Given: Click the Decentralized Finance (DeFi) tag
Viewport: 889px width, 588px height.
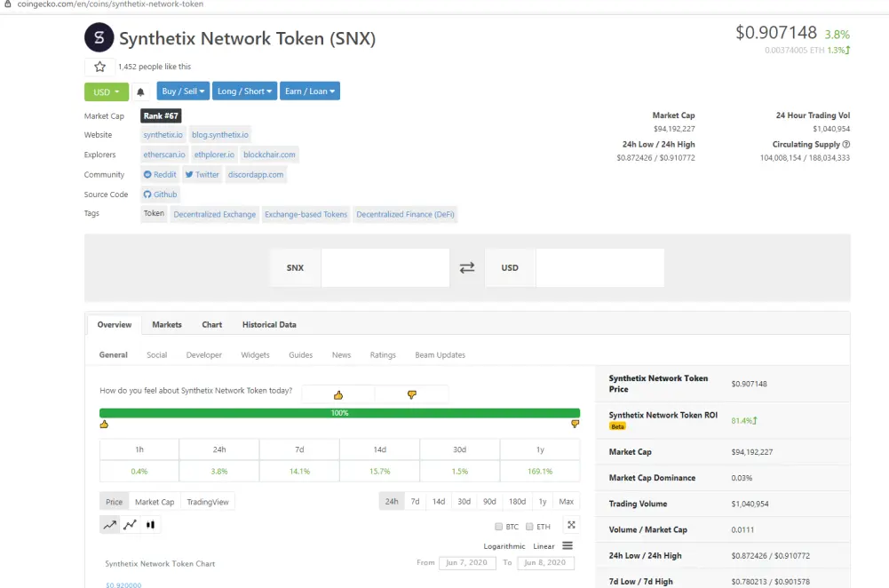Looking at the screenshot, I should (405, 214).
